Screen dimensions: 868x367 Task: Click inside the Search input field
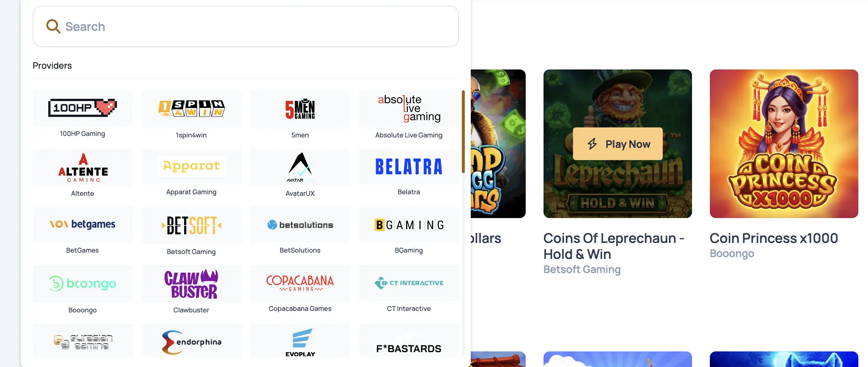(246, 26)
